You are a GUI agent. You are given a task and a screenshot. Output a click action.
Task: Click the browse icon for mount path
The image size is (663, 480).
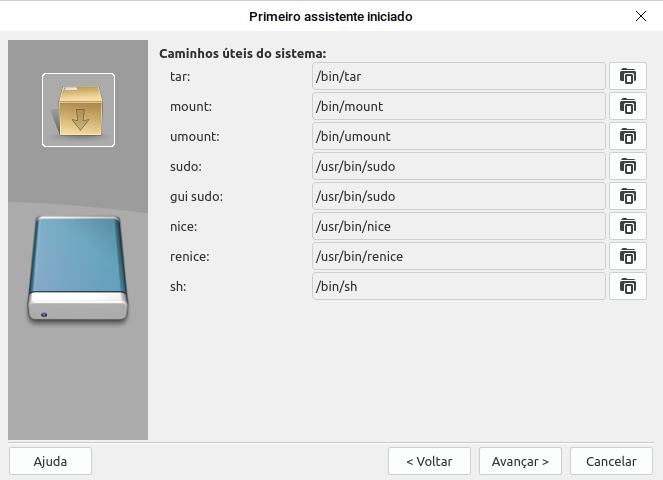click(627, 106)
